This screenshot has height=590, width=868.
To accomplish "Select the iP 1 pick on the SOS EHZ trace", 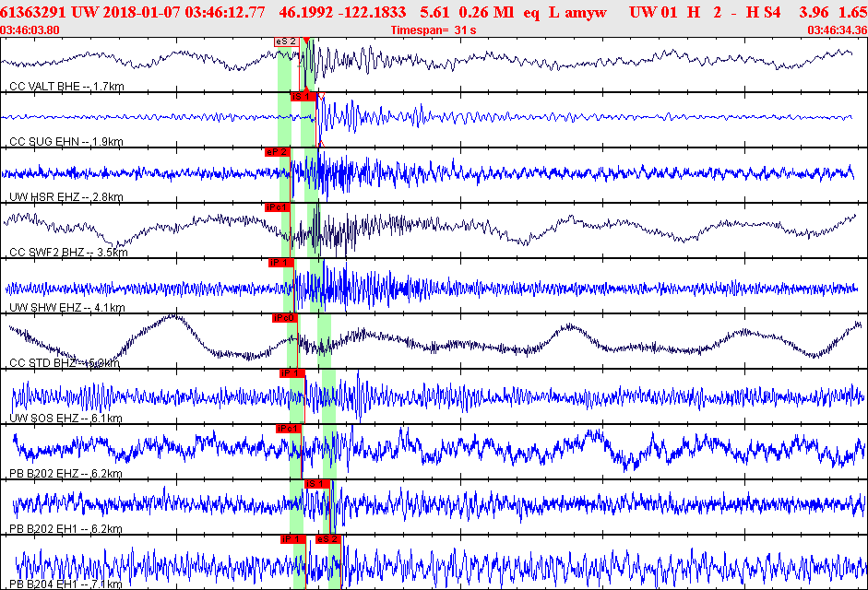I will point(291,373).
